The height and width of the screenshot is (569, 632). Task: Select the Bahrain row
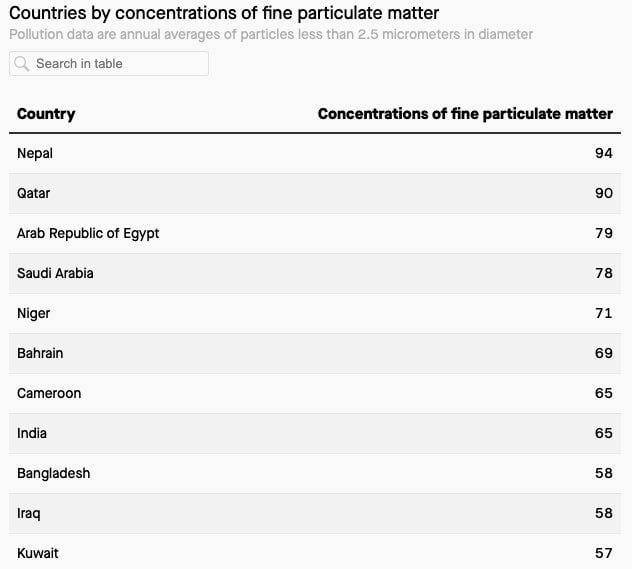click(x=315, y=353)
